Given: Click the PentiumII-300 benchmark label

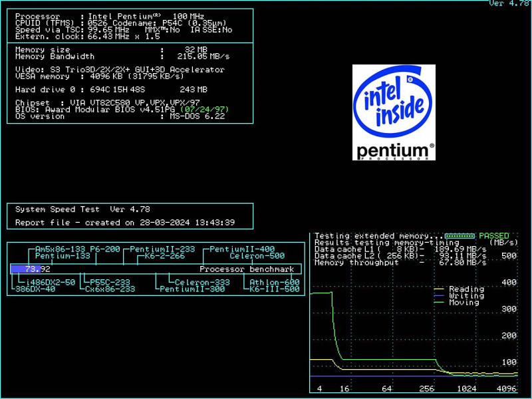Looking at the screenshot, I should [192, 289].
